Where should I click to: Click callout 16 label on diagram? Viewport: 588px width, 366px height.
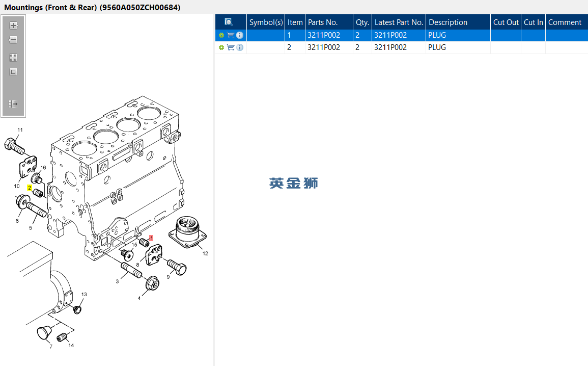point(43,168)
